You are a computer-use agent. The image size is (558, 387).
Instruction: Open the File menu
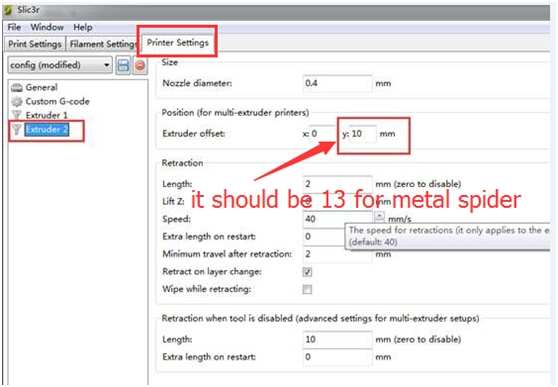(x=14, y=27)
